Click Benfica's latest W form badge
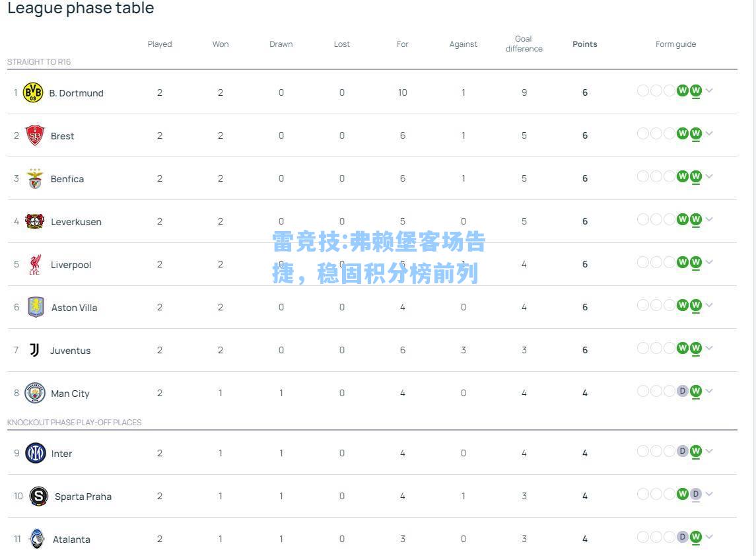The height and width of the screenshot is (556, 756). tap(695, 176)
